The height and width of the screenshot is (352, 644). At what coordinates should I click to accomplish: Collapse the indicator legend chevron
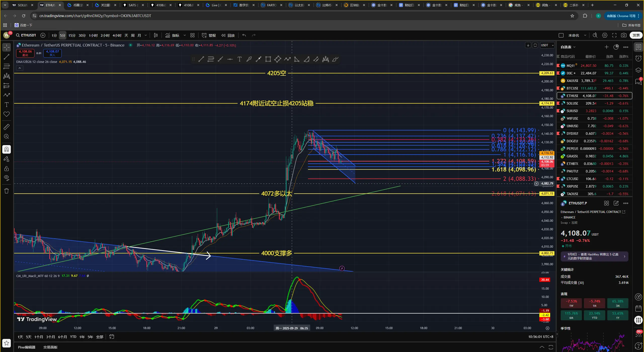coord(20,68)
